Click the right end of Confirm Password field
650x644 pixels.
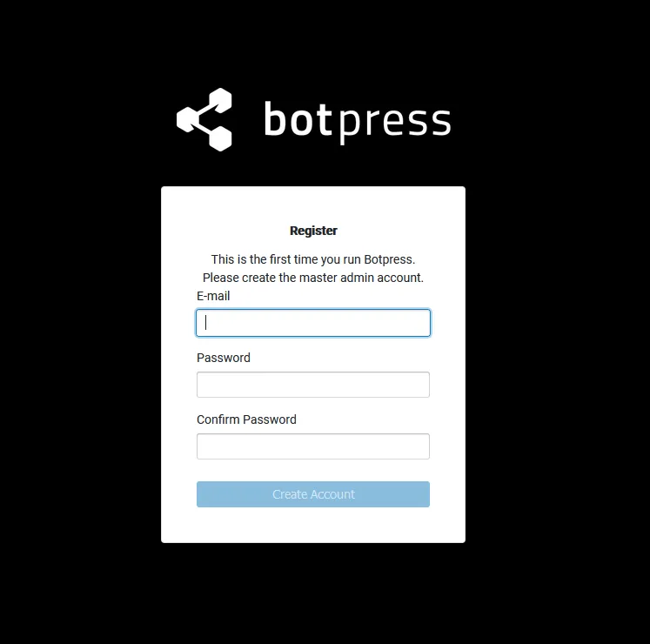click(421, 446)
